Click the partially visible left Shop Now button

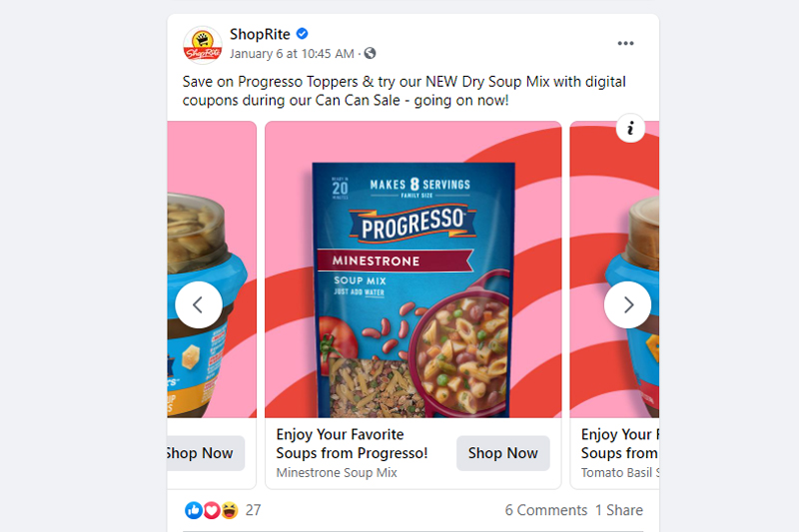pos(206,453)
